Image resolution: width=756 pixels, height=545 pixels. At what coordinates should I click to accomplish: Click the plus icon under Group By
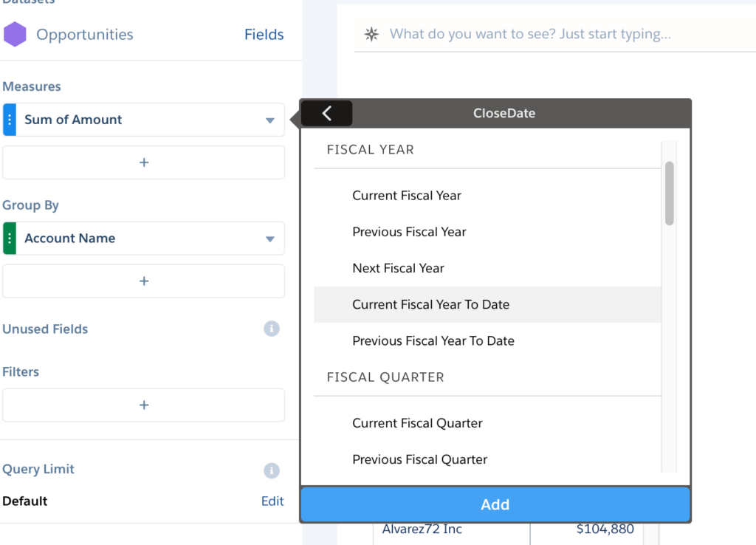[x=144, y=281]
